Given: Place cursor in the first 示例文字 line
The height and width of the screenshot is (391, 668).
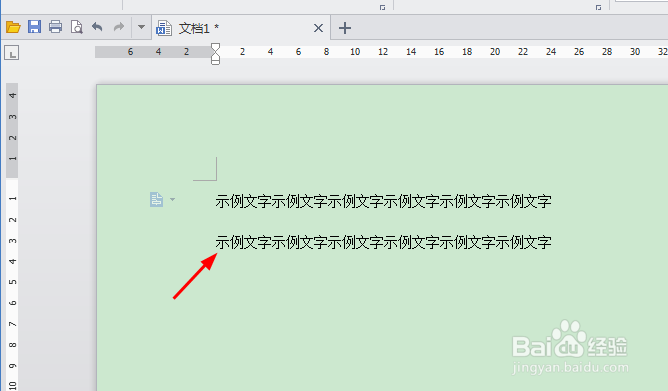Looking at the screenshot, I should (x=383, y=201).
